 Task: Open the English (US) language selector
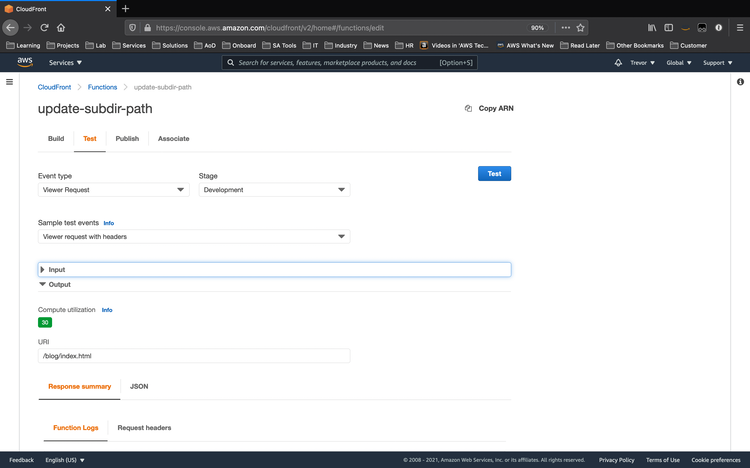65,460
